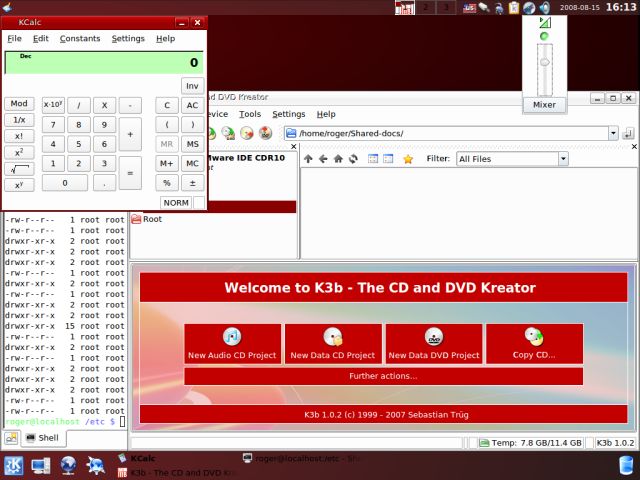
Task: Toggle the green mute indicator in volume popup
Action: (544, 36)
